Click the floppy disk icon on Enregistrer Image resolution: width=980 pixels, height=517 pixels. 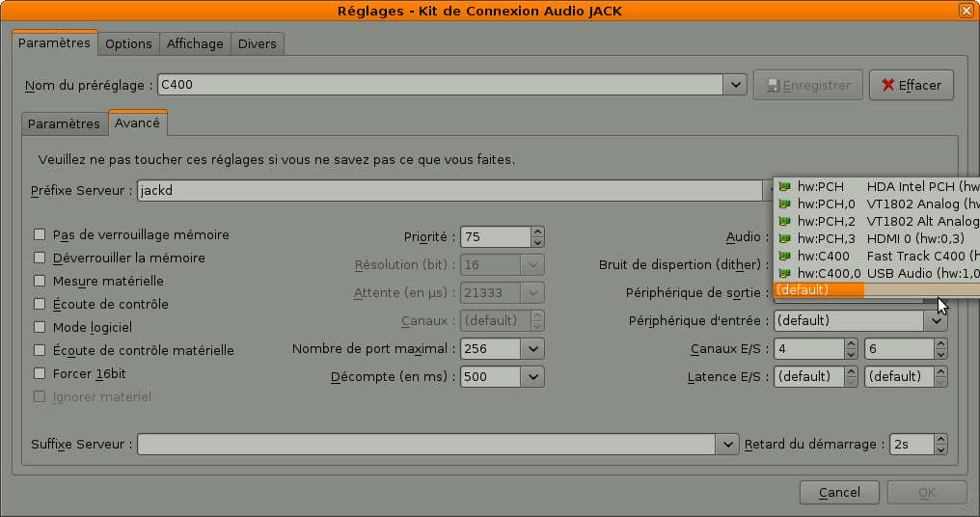click(774, 86)
